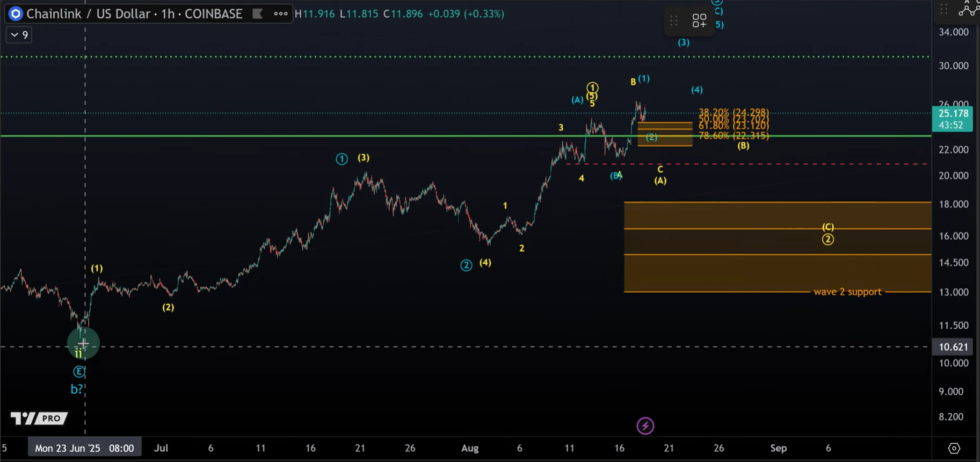This screenshot has width=980, height=462.
Task: Click the blue circled E label
Action: (x=79, y=371)
